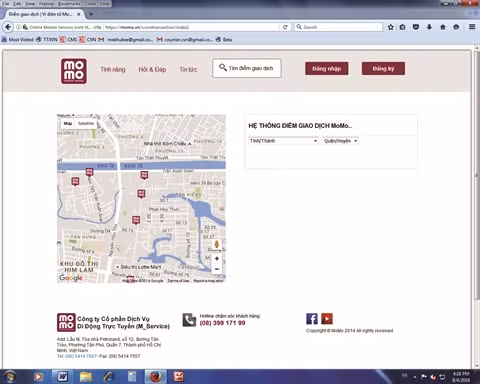Image resolution: width=480 pixels, height=384 pixels.
Task: Click the MoMo logo in the header
Action: (74, 71)
